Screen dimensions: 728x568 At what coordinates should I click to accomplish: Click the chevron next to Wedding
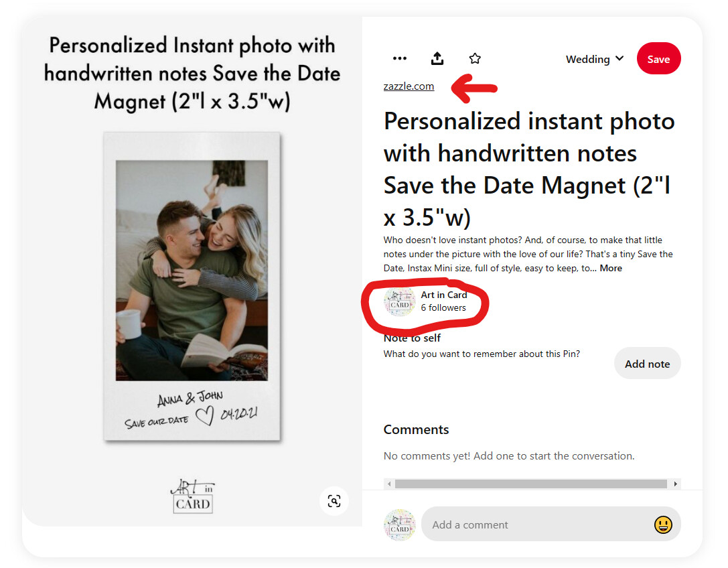(620, 58)
